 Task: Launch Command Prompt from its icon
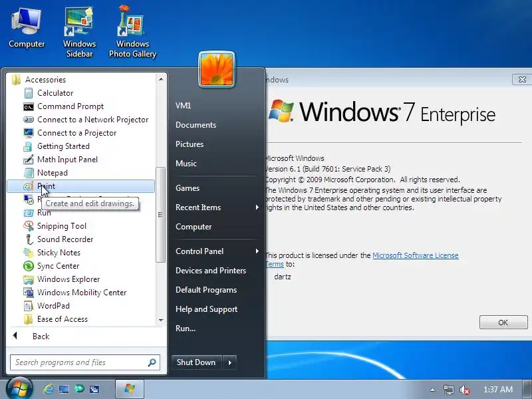pos(29,106)
